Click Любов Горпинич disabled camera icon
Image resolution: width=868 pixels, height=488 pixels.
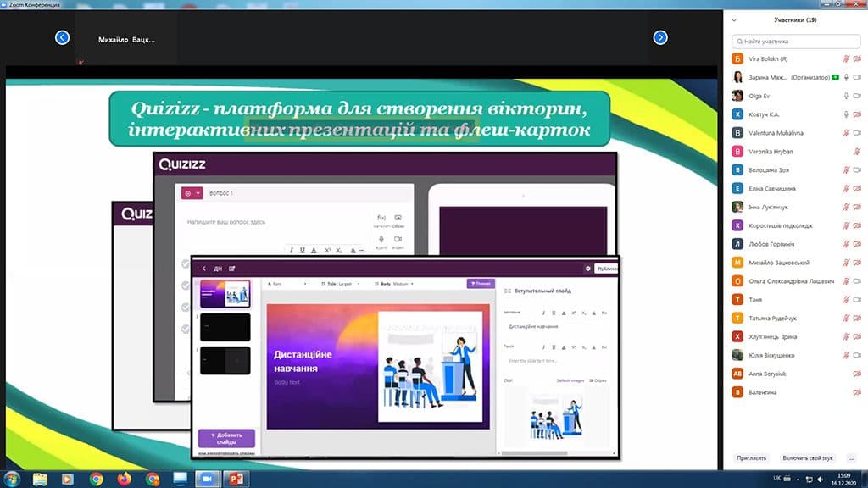click(x=857, y=244)
